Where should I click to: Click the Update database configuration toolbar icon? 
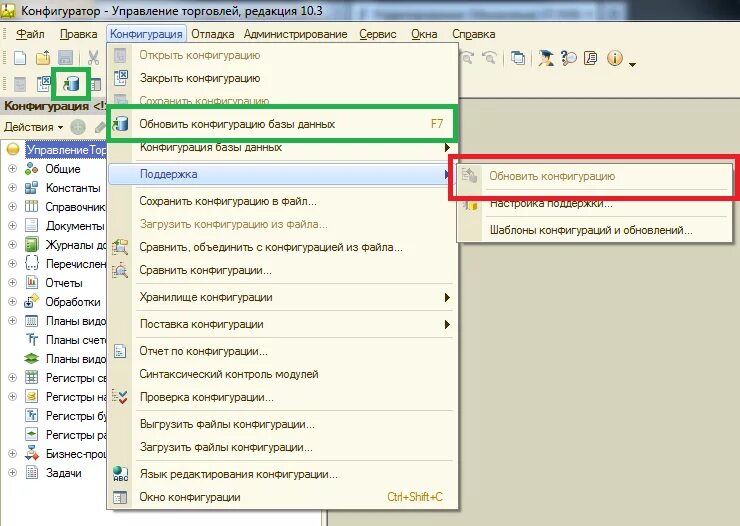click(x=71, y=84)
